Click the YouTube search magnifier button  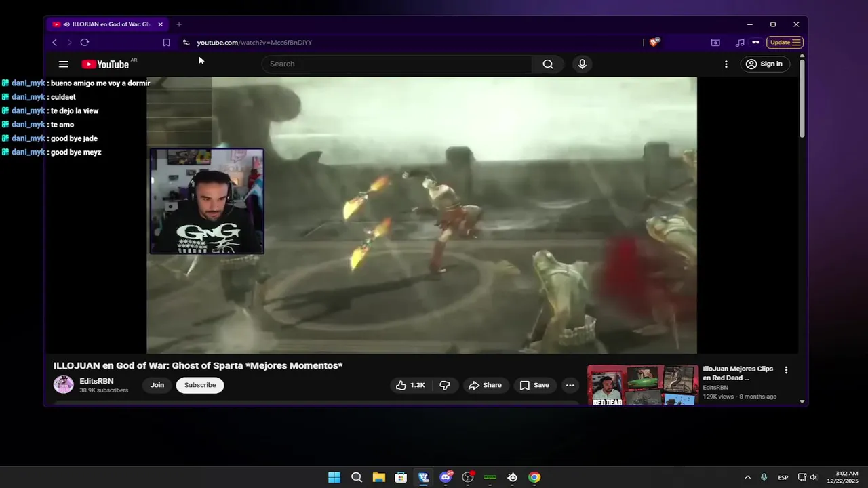coord(548,64)
